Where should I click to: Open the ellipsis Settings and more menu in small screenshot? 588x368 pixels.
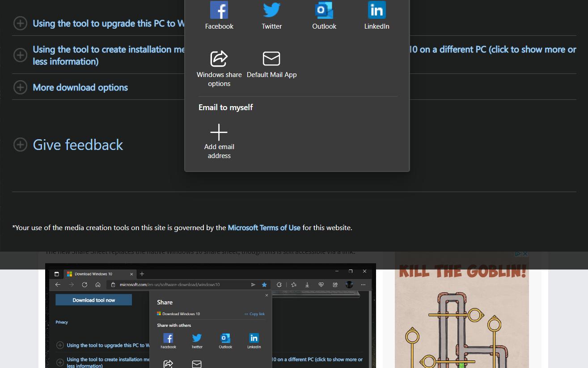tap(363, 284)
